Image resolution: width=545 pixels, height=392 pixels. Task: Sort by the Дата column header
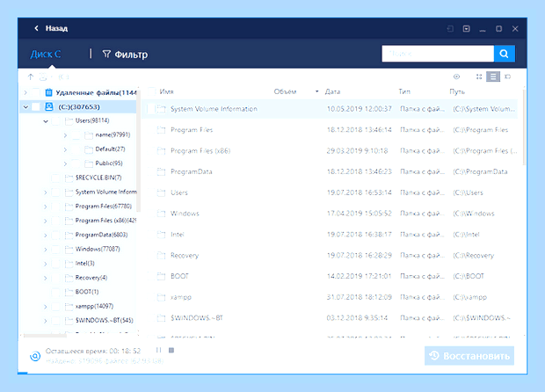click(x=332, y=91)
